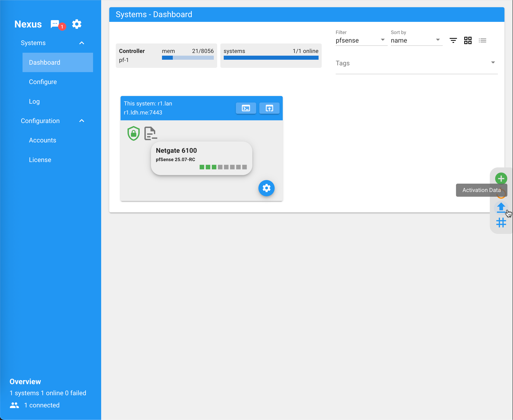
Task: Expand the Tags dropdown
Action: coord(416,63)
